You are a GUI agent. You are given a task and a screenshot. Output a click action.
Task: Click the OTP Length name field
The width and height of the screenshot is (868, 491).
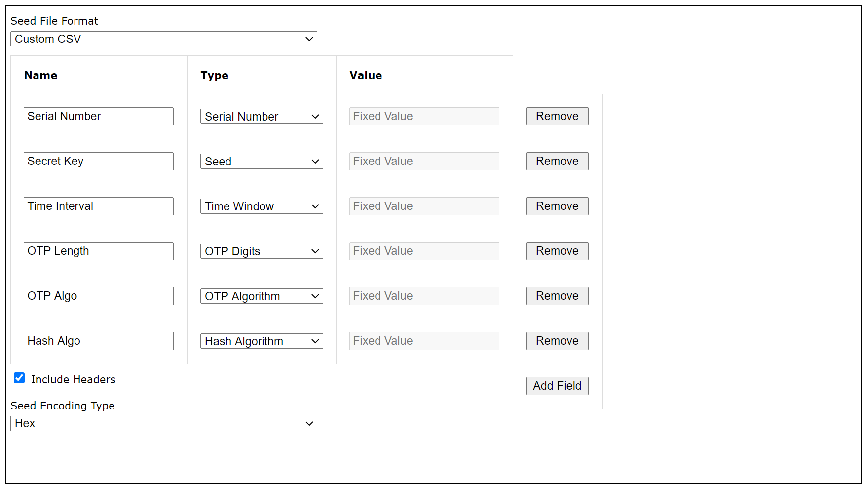click(99, 251)
